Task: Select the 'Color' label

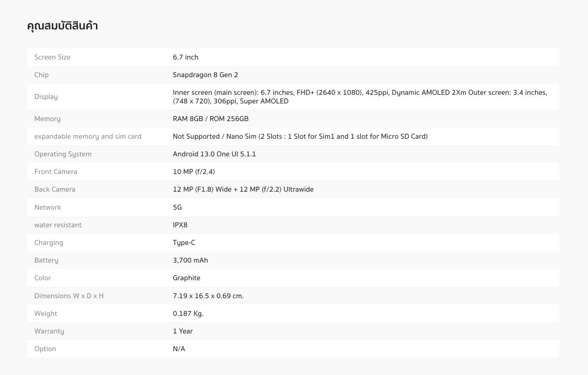Action: click(x=43, y=278)
